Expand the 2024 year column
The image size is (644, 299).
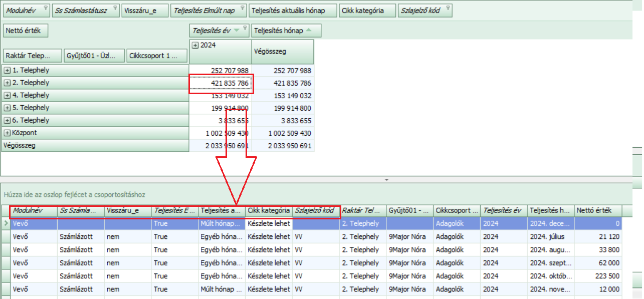point(195,46)
